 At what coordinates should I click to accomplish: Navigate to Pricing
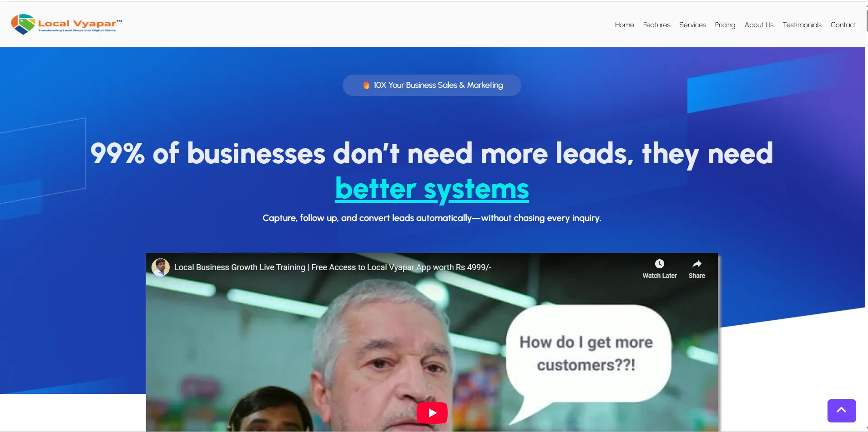tap(725, 25)
